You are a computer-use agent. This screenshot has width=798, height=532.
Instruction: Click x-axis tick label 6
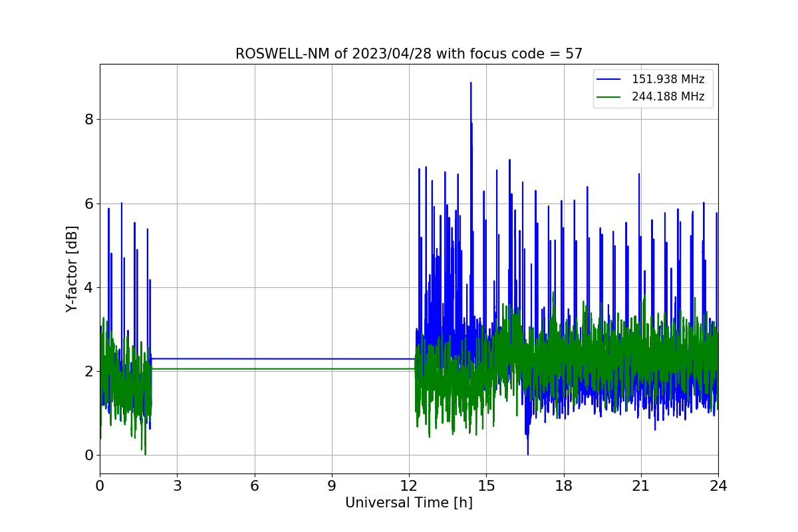tap(255, 485)
